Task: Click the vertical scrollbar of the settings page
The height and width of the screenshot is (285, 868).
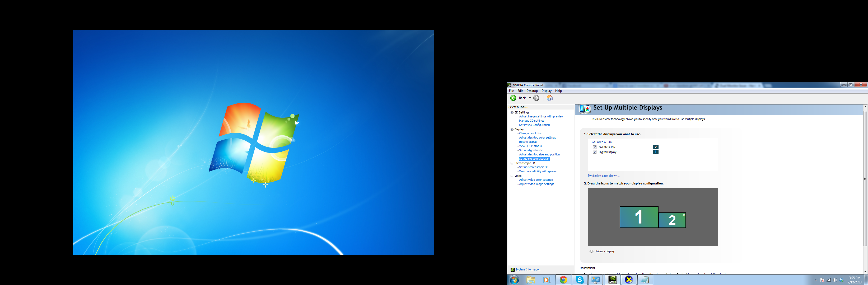Action: click(865, 178)
